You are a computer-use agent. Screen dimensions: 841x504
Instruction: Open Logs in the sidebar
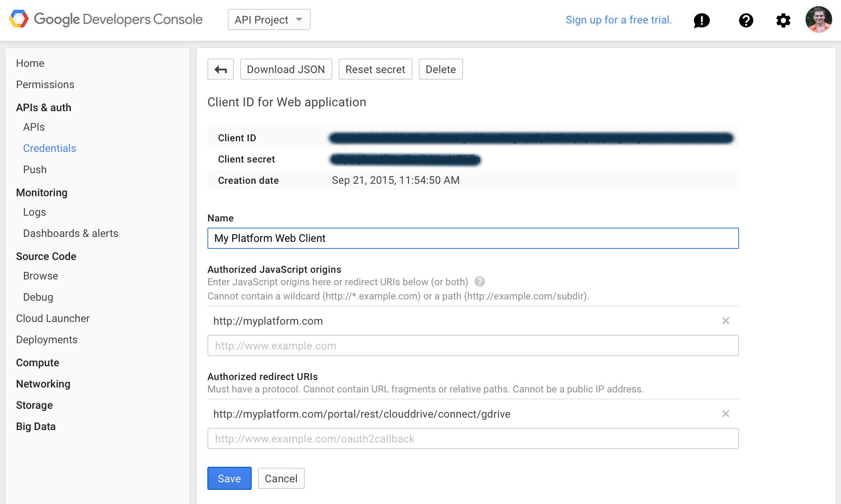(35, 212)
